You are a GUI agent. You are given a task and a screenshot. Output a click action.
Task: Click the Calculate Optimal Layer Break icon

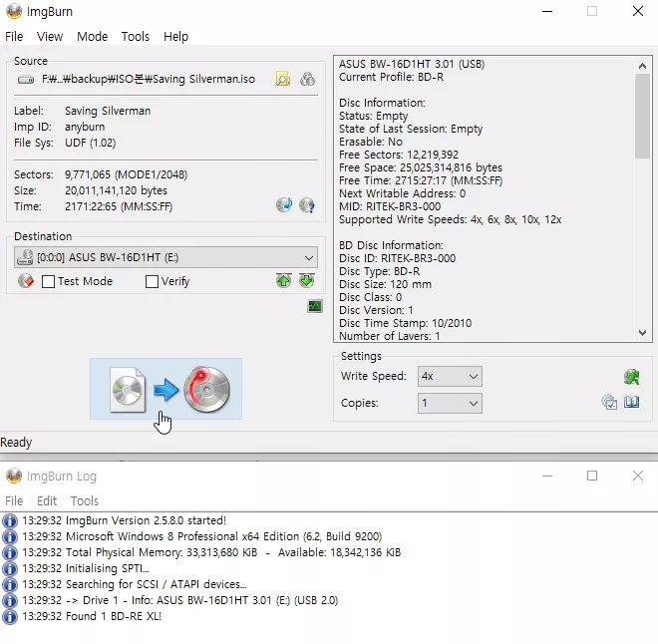pos(308,79)
